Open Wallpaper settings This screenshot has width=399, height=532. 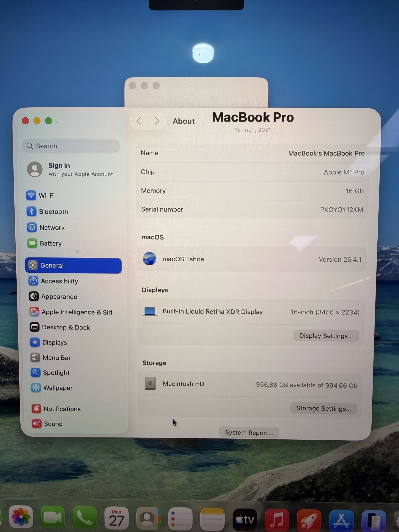(x=52, y=388)
